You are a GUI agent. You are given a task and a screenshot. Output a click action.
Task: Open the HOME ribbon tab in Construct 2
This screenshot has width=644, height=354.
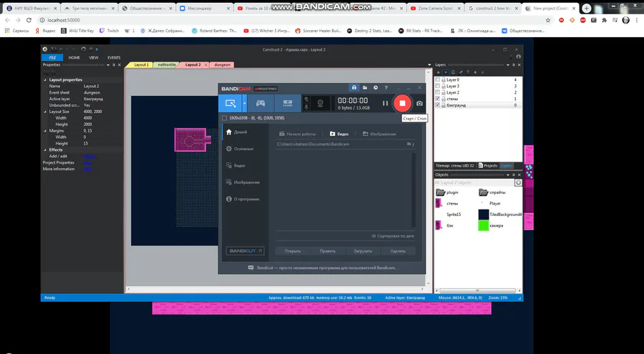[x=74, y=57]
